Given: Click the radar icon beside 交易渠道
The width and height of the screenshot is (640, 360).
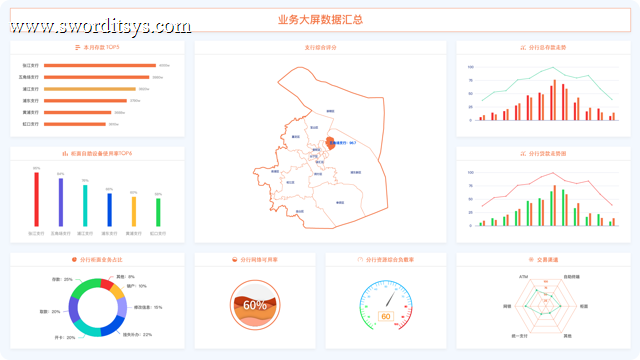Looking at the screenshot, I should (x=531, y=260).
